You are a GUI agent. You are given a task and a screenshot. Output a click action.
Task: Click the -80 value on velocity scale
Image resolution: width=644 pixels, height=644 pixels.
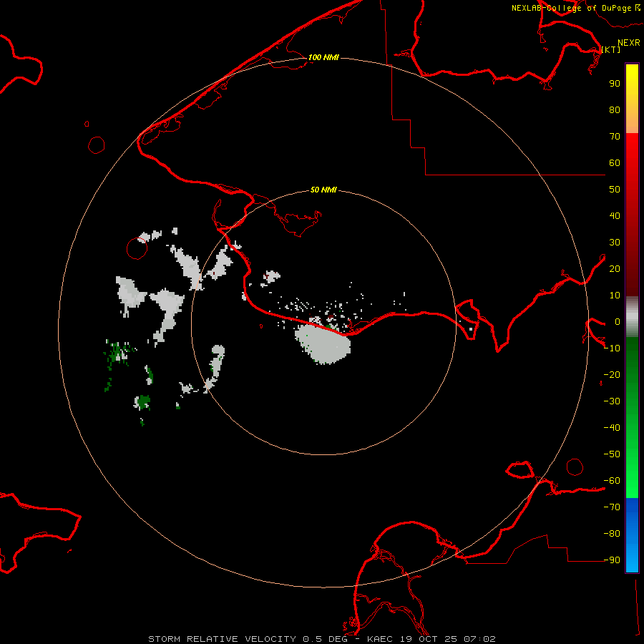click(612, 534)
